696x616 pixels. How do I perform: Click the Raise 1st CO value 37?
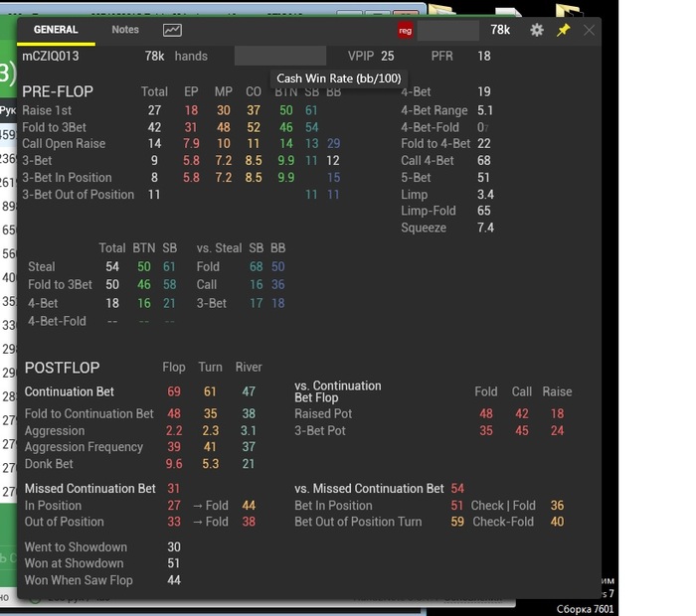[x=254, y=110]
